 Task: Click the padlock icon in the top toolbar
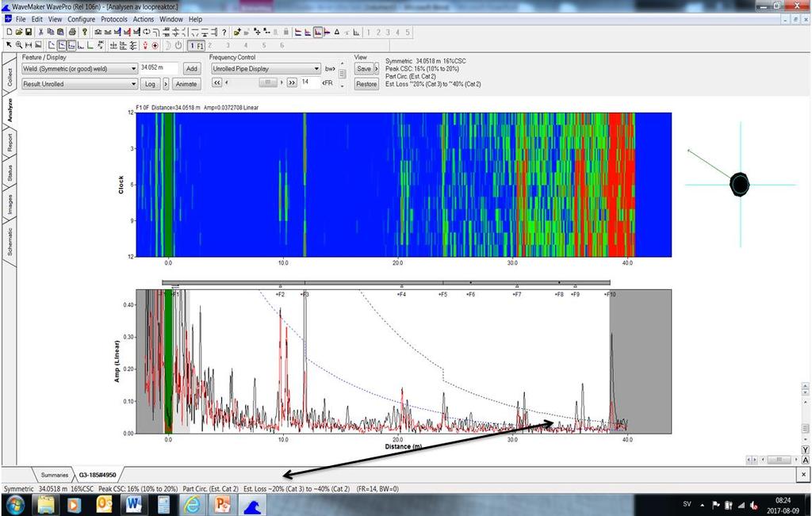pos(285,32)
